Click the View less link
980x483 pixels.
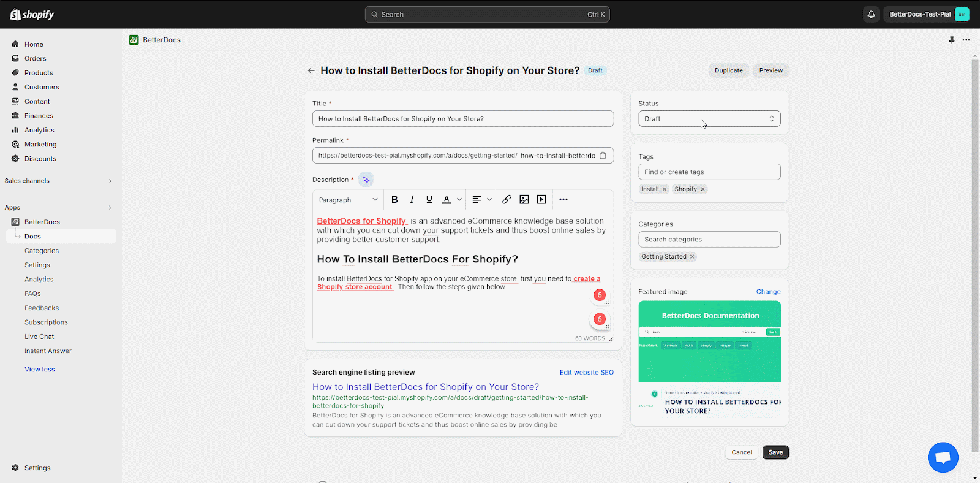coord(40,370)
